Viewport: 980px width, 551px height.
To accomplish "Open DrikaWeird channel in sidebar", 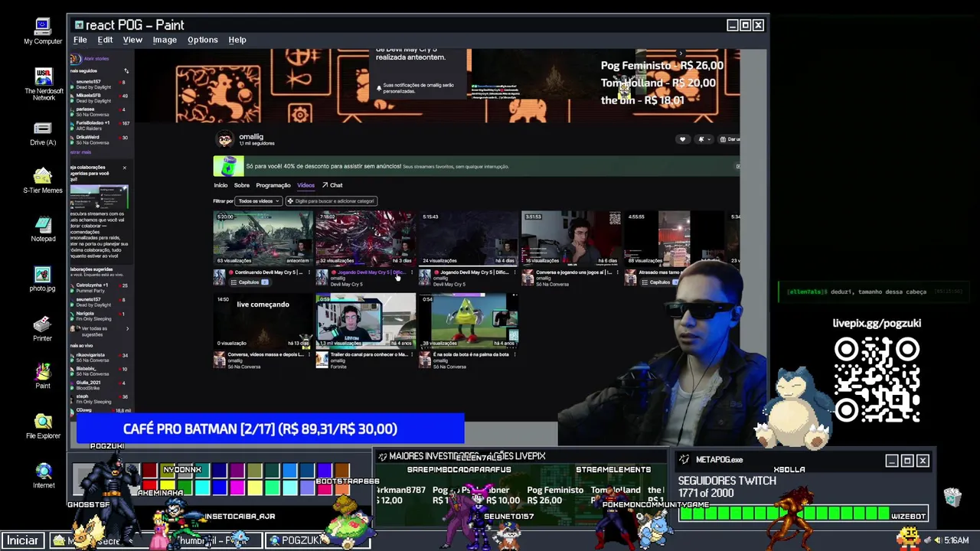I will tap(100, 139).
